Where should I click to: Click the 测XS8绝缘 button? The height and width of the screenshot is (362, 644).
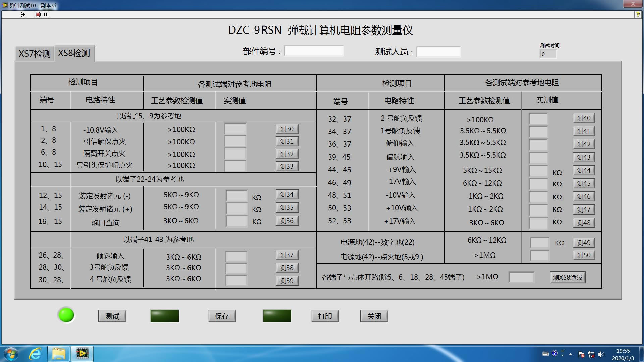(x=568, y=277)
